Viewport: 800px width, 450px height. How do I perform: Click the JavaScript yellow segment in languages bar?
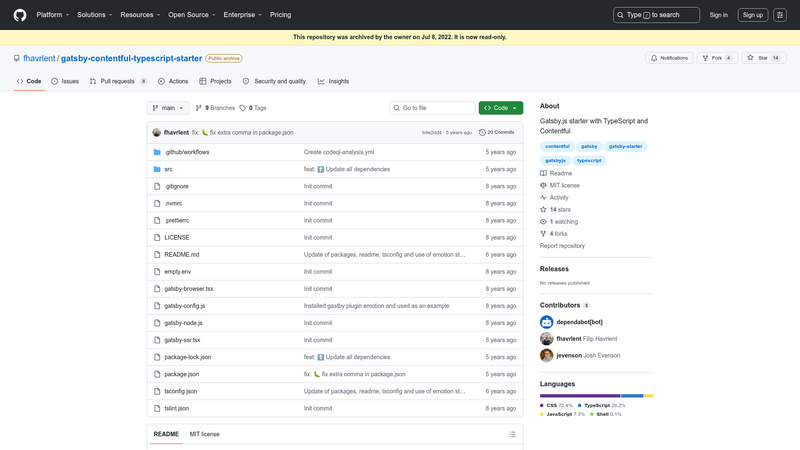point(648,396)
